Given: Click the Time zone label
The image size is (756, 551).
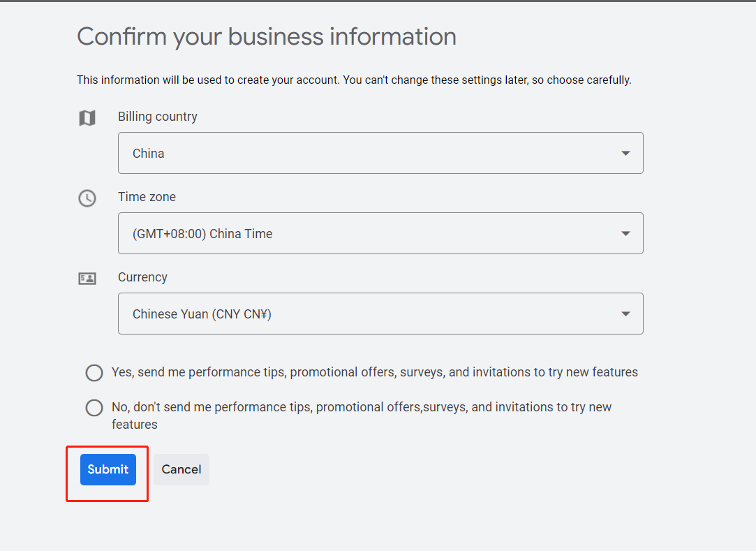Looking at the screenshot, I should coord(147,197).
